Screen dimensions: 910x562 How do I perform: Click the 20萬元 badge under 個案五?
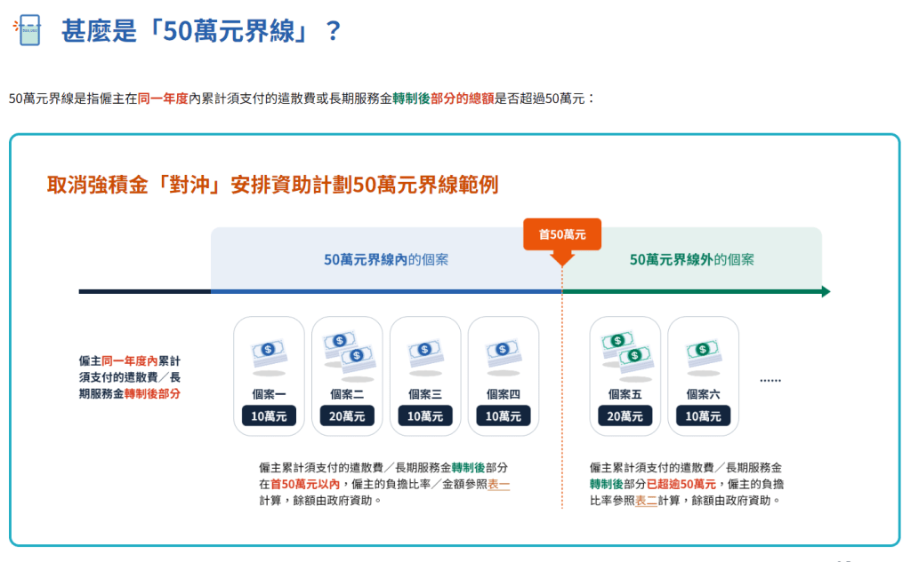[625, 416]
